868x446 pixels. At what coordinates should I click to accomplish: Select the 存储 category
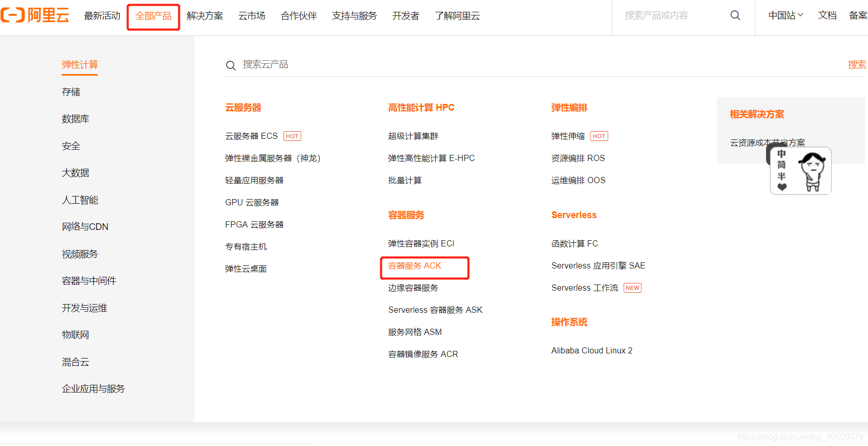click(71, 92)
